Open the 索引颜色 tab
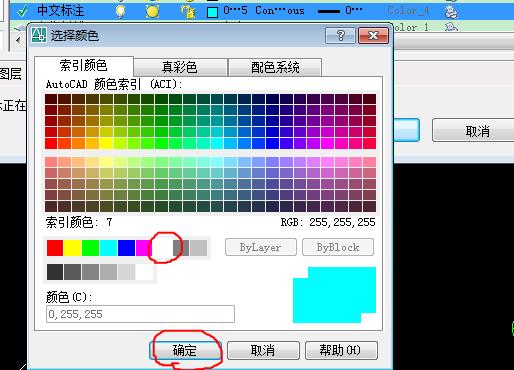This screenshot has height=370, width=514. pyautogui.click(x=84, y=66)
